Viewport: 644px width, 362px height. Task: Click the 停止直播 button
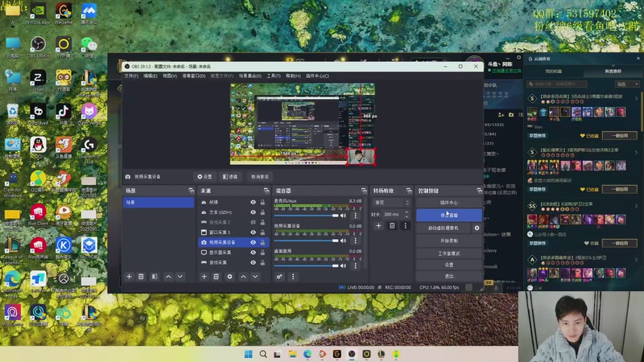pyautogui.click(x=449, y=215)
